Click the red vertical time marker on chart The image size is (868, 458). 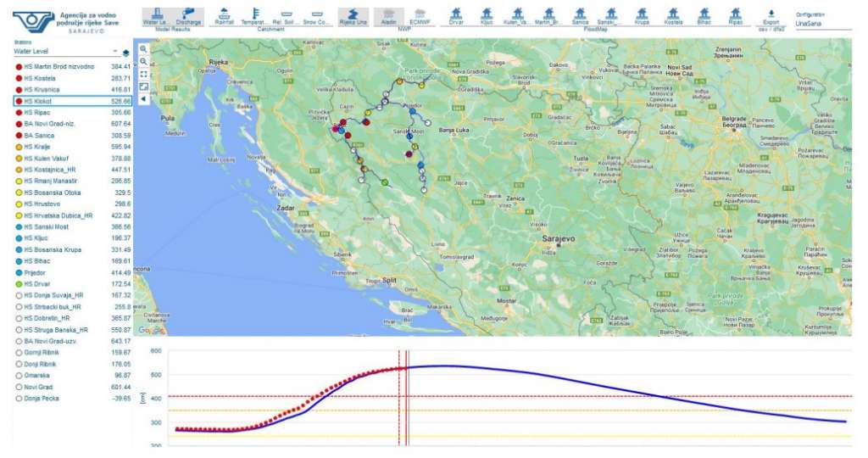[x=407, y=398]
